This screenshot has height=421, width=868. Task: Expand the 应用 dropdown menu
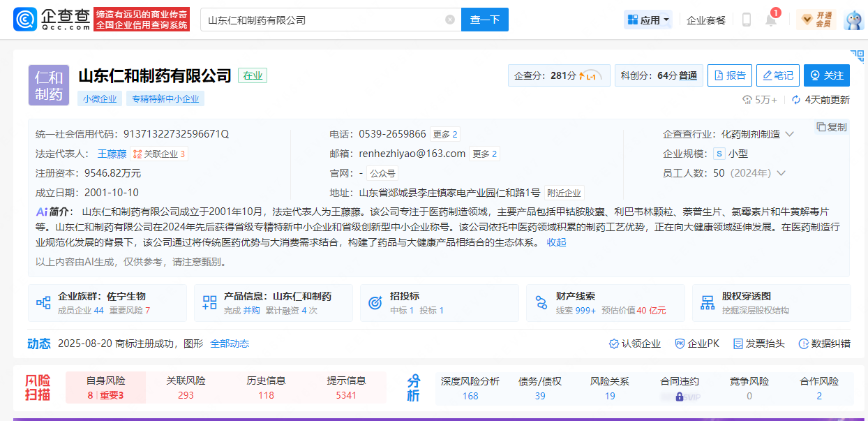click(648, 20)
